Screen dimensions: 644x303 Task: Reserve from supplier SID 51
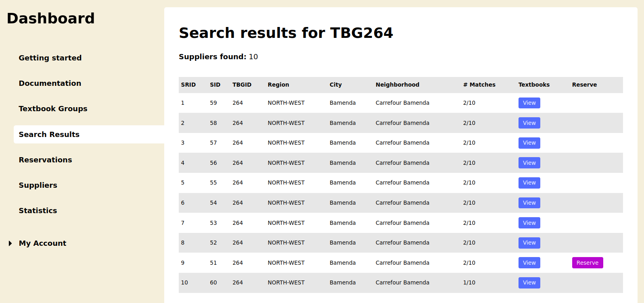point(587,263)
